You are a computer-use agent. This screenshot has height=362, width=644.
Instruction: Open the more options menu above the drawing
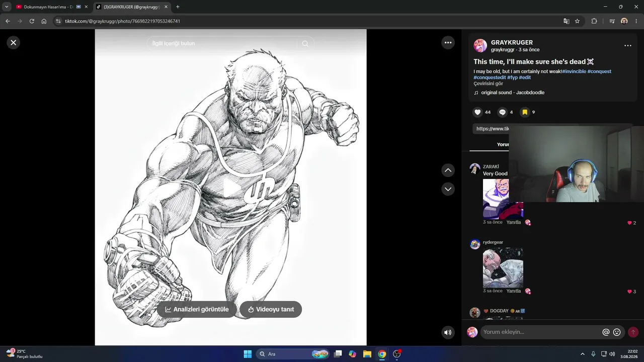coord(448,43)
